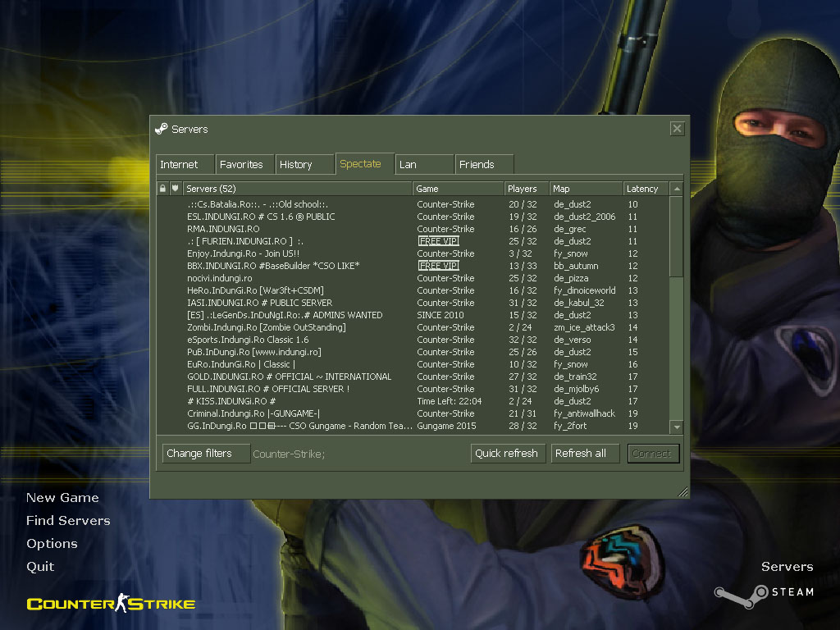This screenshot has width=840, height=630.
Task: Click the Refresh all button
Action: [586, 454]
